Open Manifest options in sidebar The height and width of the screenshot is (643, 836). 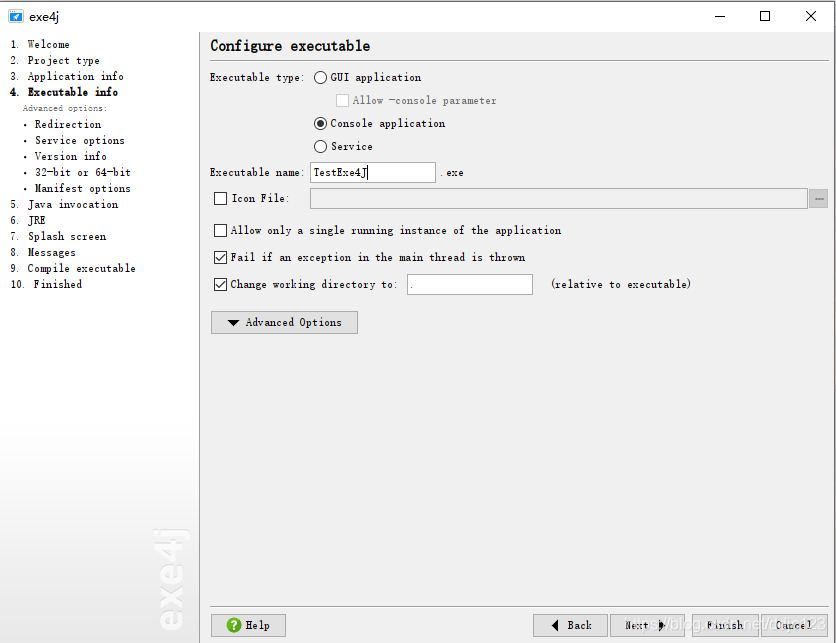click(x=83, y=188)
